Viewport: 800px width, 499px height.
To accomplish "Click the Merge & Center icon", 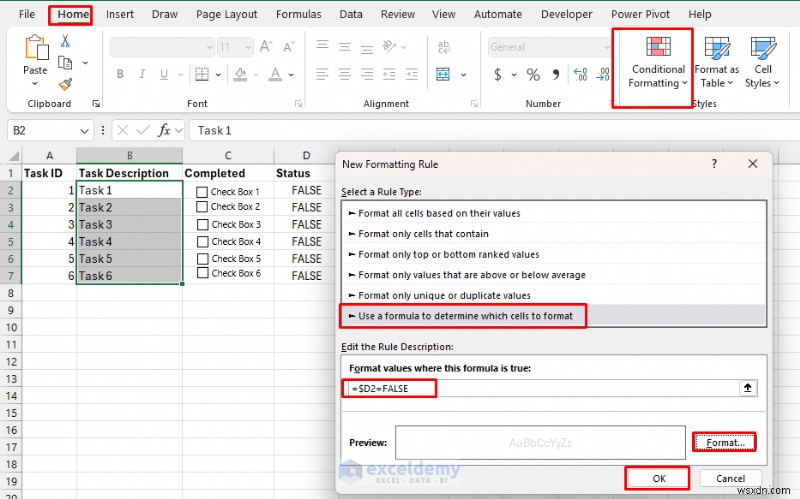I will 443,74.
